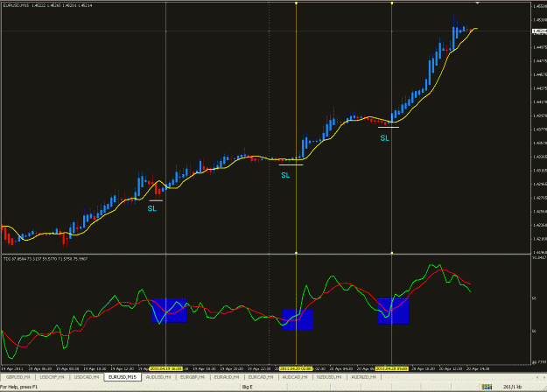Viewport: 547px width, 392px height.
Task: Click the blue rectangle on the 2011.04.20 02:00 line
Action: point(298,319)
